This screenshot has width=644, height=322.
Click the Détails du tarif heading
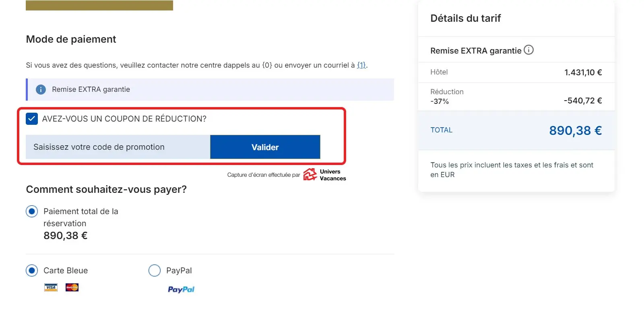coord(465,18)
